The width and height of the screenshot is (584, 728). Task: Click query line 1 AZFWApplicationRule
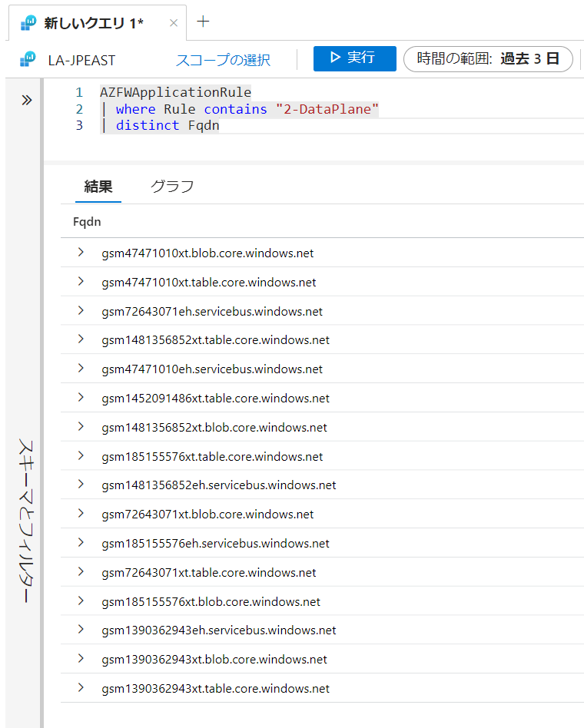point(176,92)
